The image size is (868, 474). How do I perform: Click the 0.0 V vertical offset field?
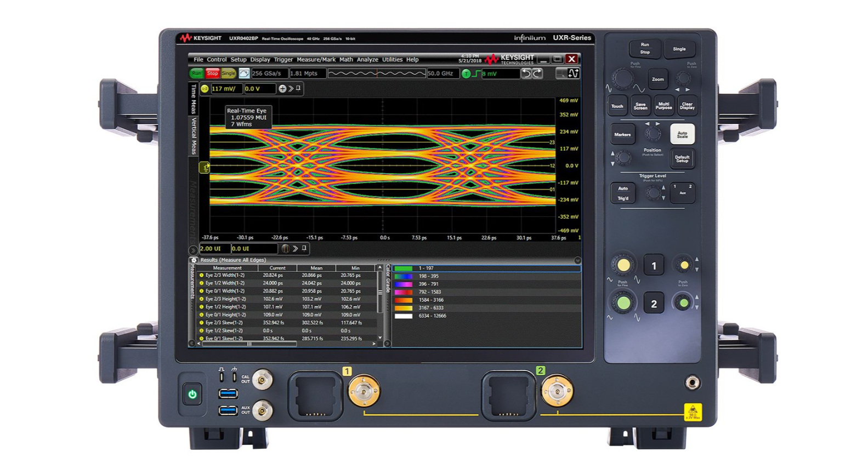(259, 89)
